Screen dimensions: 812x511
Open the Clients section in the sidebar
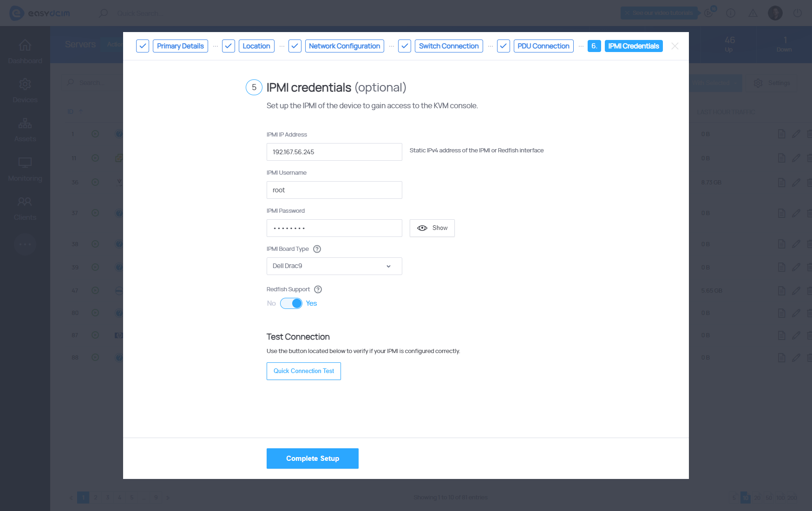click(x=25, y=208)
